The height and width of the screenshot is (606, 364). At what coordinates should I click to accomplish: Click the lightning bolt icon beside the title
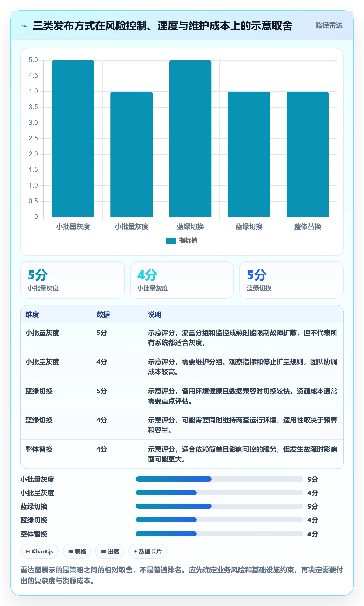pos(25,26)
